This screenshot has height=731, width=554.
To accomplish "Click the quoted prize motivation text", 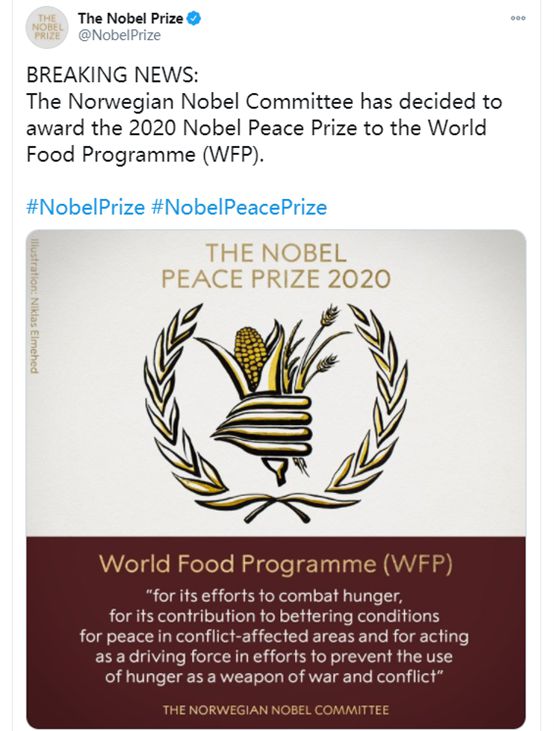I will pos(274,636).
